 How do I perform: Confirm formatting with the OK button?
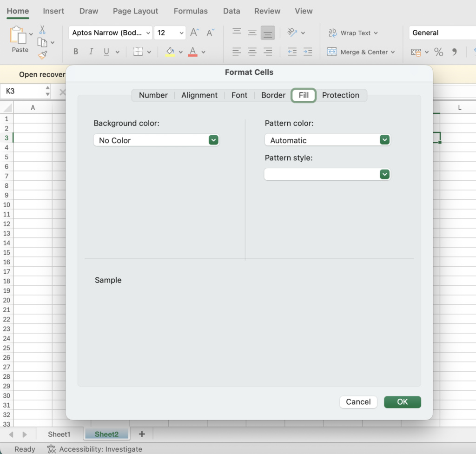coord(402,402)
